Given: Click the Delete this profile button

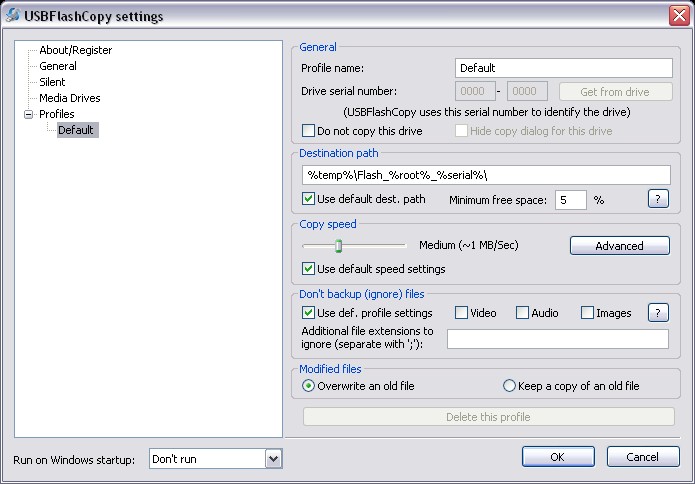Looking at the screenshot, I should tap(488, 417).
